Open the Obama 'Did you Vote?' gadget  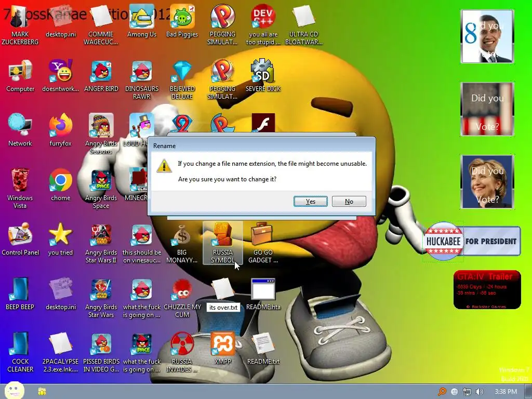[x=487, y=36]
